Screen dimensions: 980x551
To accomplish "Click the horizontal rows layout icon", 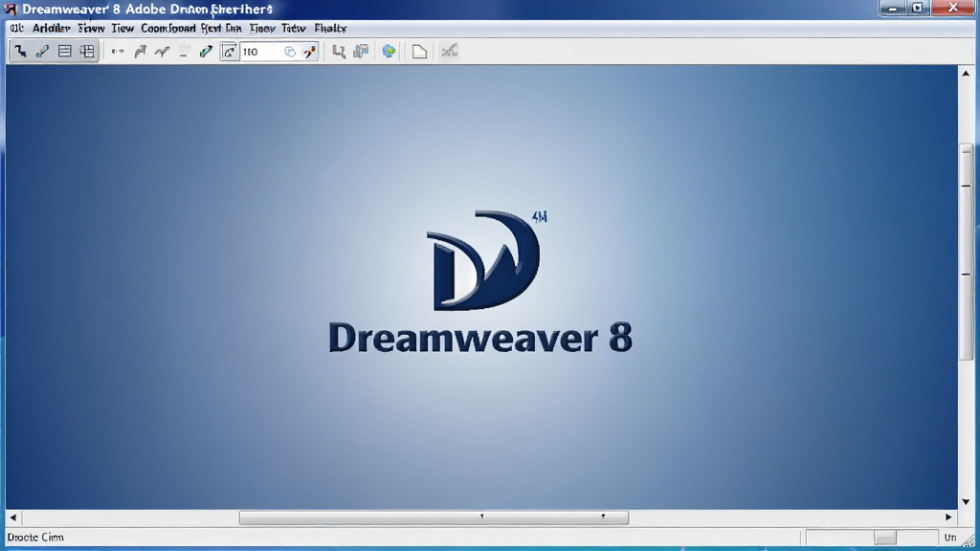I will 64,52.
